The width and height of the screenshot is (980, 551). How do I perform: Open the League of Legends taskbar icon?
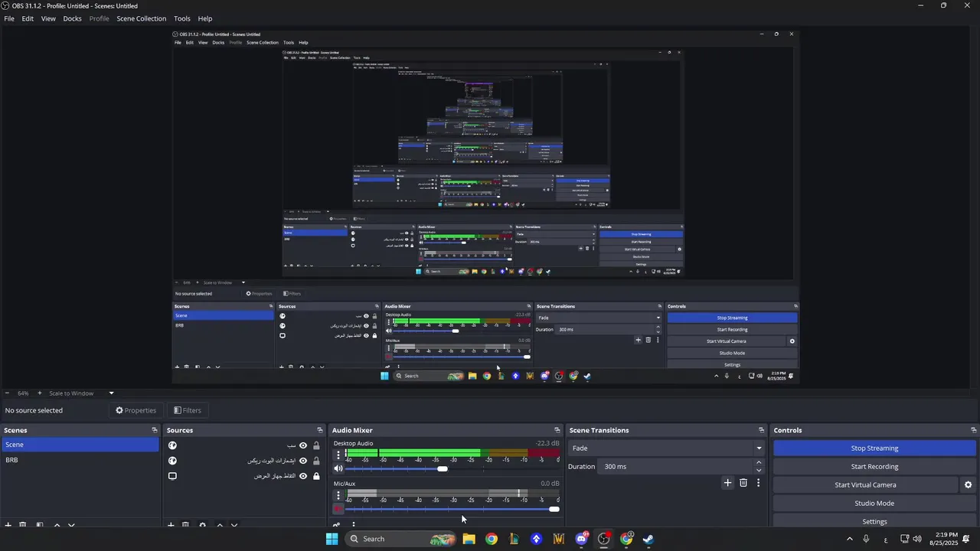point(514,539)
